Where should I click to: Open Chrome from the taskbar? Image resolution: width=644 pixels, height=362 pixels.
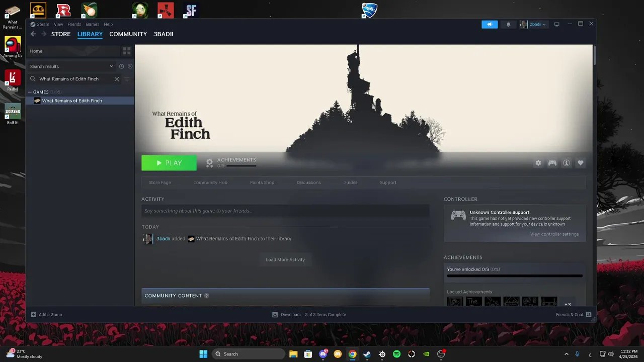coord(352,354)
